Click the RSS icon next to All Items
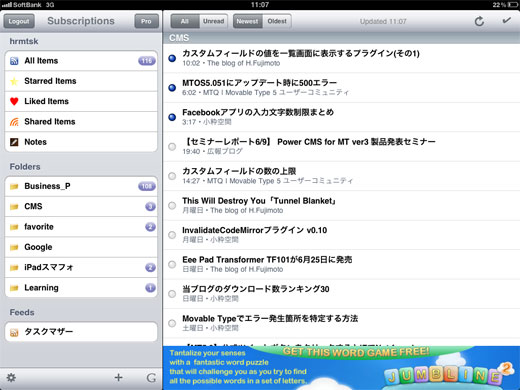This screenshot has height=390, width=520. pos(14,61)
